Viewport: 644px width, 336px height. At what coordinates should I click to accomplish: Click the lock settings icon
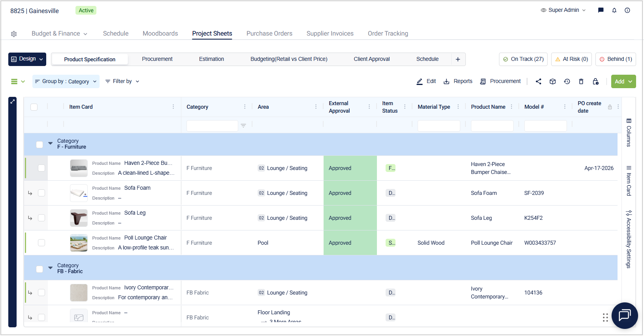tap(595, 81)
